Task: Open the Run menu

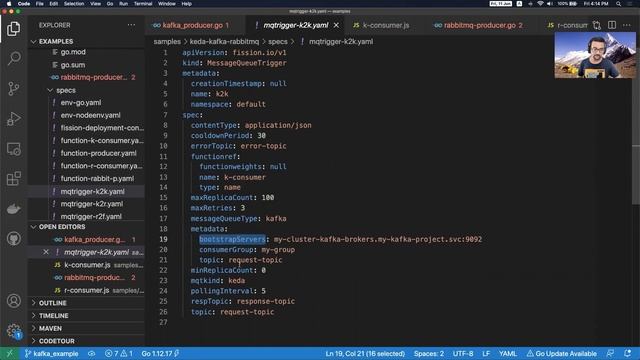Action: coord(123,4)
